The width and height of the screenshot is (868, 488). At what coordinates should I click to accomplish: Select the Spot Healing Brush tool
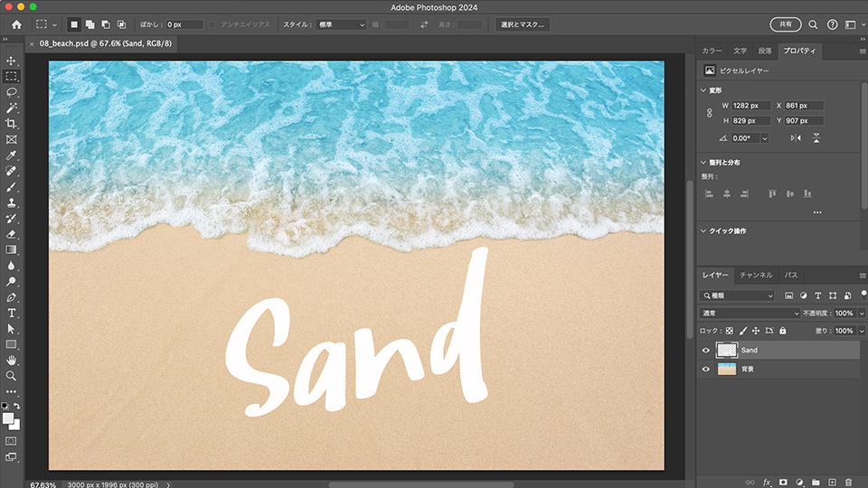coord(11,171)
